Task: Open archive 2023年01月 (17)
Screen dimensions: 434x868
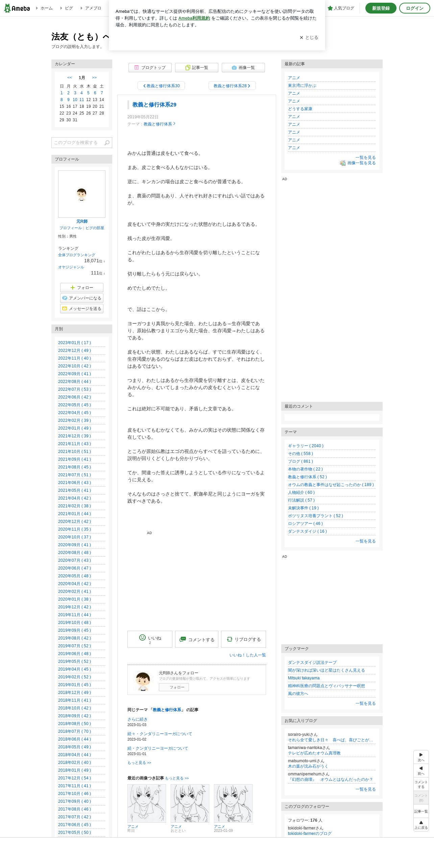Action: pos(74,343)
